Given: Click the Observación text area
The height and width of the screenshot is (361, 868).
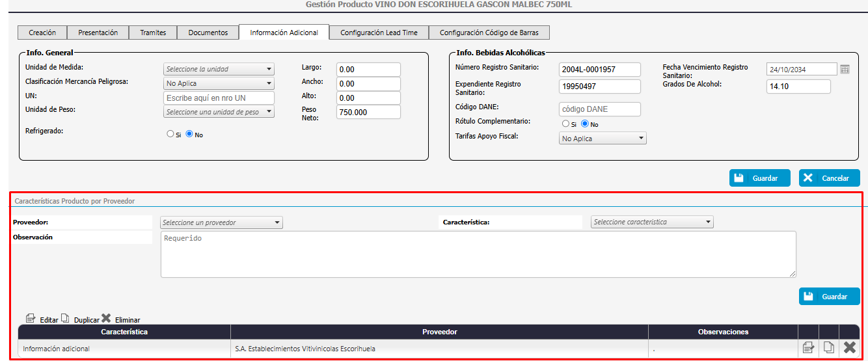Looking at the screenshot, I should point(478,254).
